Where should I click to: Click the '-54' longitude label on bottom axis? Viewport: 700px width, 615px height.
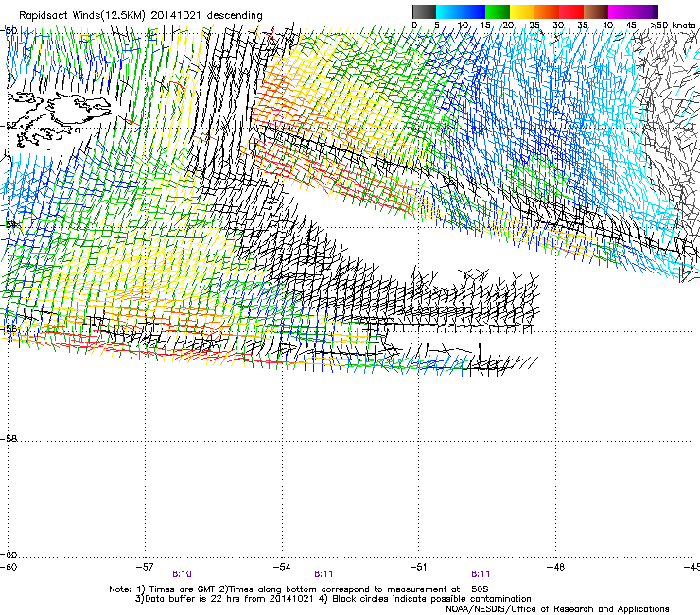pos(282,567)
